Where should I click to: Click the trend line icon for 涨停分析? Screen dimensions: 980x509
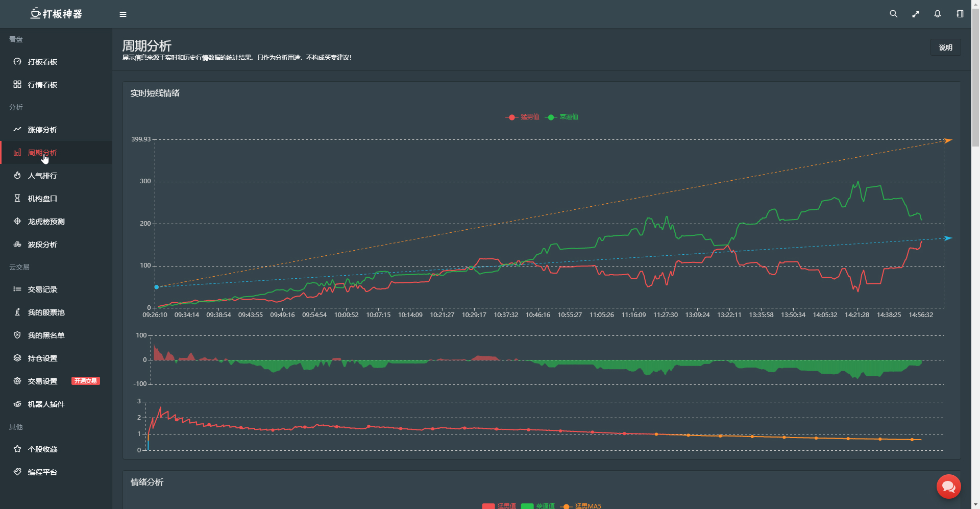pyautogui.click(x=17, y=130)
